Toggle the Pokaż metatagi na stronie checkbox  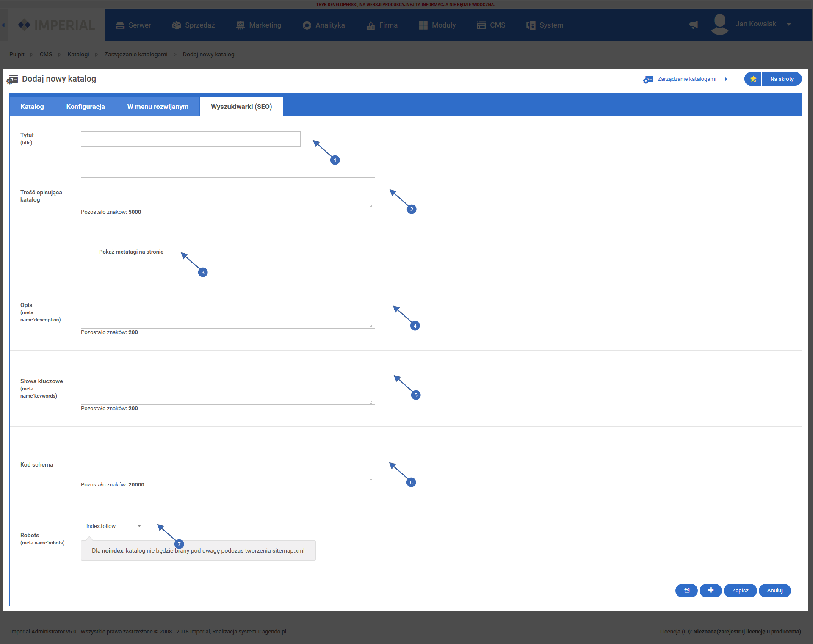88,252
